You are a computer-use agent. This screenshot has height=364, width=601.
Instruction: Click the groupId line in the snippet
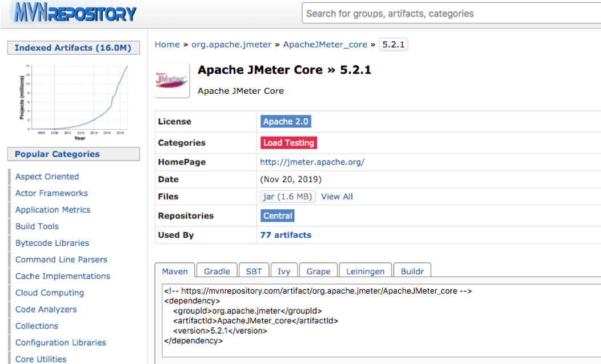point(247,311)
